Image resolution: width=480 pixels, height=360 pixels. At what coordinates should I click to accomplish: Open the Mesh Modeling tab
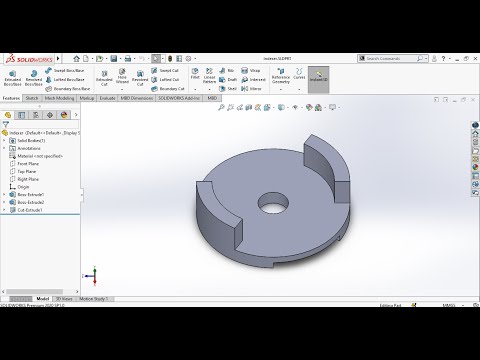(x=59, y=98)
